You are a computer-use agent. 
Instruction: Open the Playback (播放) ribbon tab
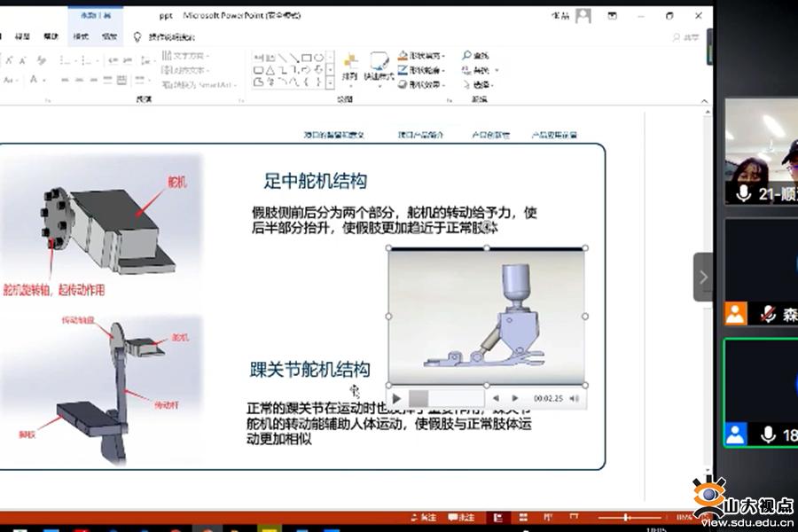(109, 36)
